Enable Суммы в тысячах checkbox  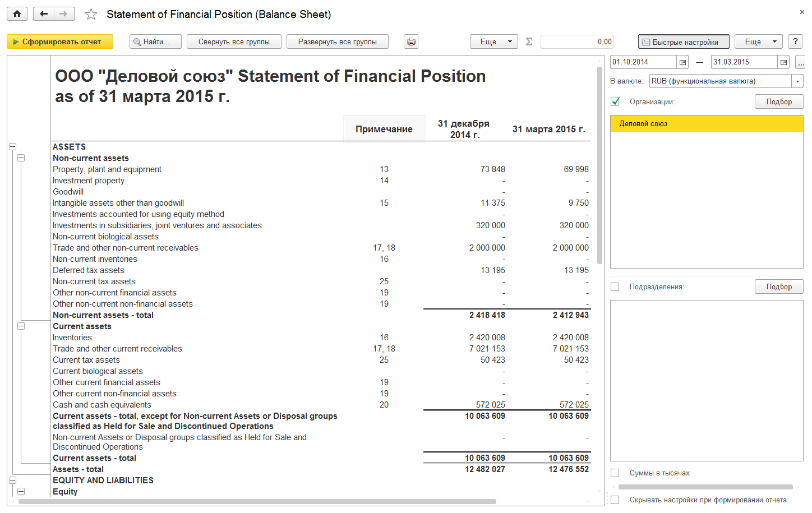[615, 473]
